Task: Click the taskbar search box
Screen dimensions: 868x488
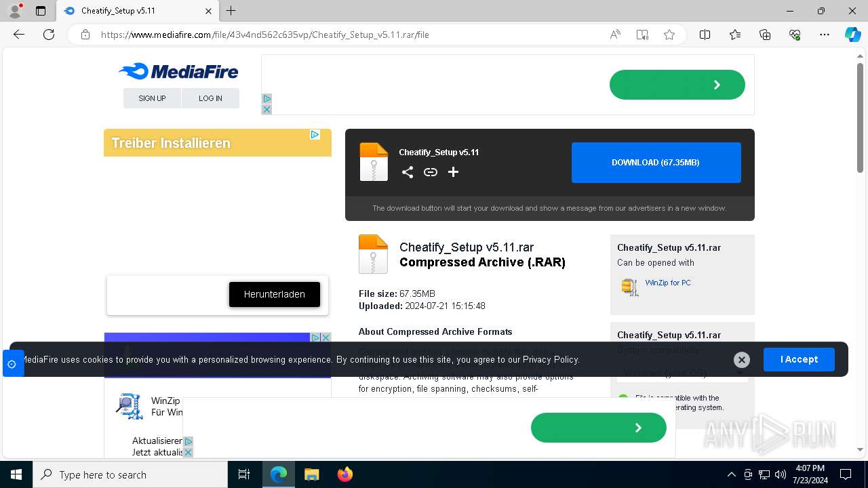Action: [130, 474]
